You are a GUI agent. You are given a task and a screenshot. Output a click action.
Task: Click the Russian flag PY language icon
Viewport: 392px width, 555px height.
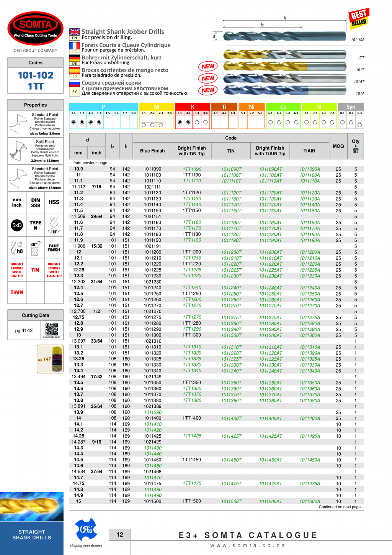tap(75, 87)
